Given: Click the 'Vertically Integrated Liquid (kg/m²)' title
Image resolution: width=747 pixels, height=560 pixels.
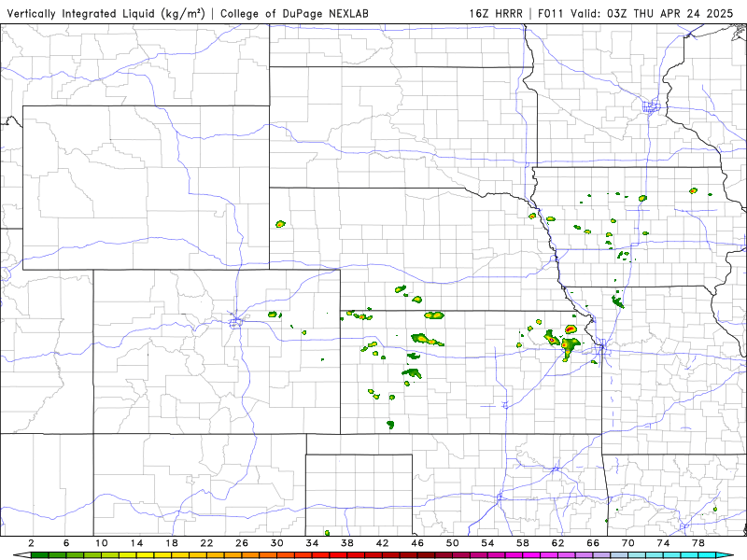Looking at the screenshot, I should [x=106, y=13].
